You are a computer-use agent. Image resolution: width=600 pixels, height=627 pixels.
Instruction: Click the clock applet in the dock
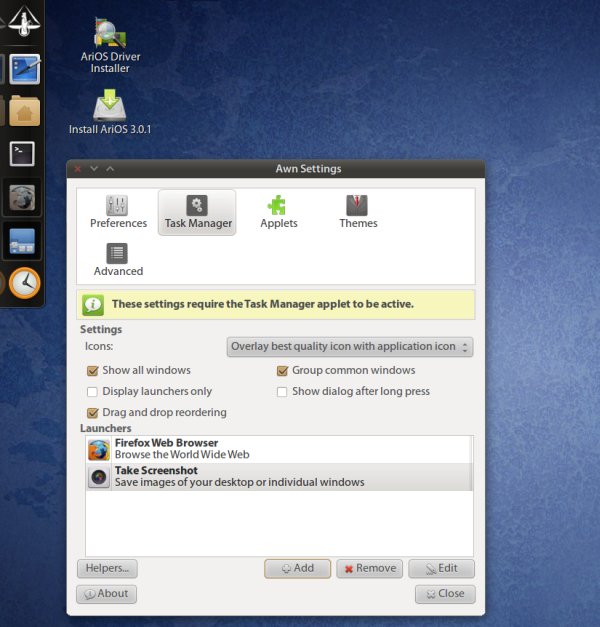[24, 283]
